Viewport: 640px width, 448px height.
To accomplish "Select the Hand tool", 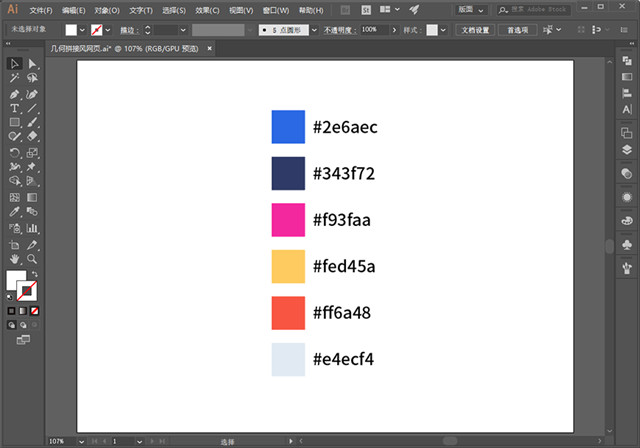I will [x=15, y=258].
